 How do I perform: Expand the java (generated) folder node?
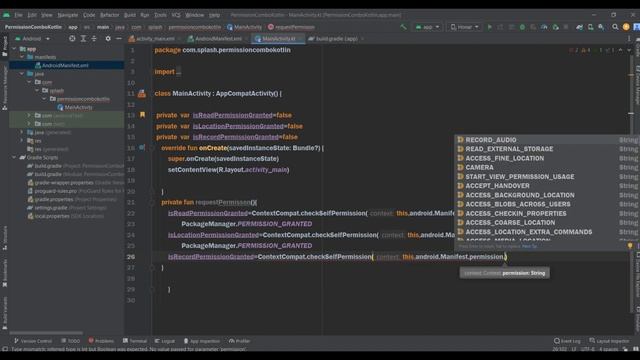click(x=22, y=132)
